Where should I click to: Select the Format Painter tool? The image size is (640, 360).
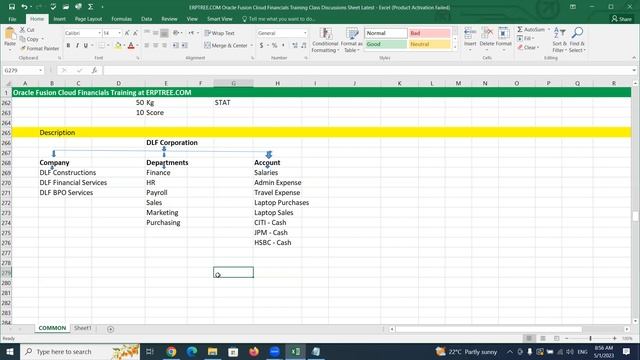[x=40, y=48]
